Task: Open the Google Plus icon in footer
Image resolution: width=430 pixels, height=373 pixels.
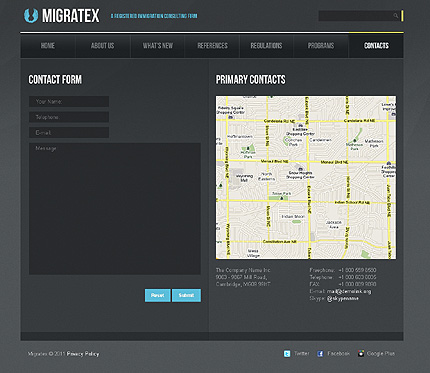Action: 361,354
